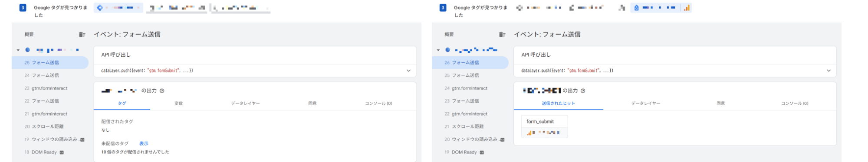Click badge icon beside 19 ウィンドウの読み込み
Screen dimensions: 868x162
click(x=82, y=139)
